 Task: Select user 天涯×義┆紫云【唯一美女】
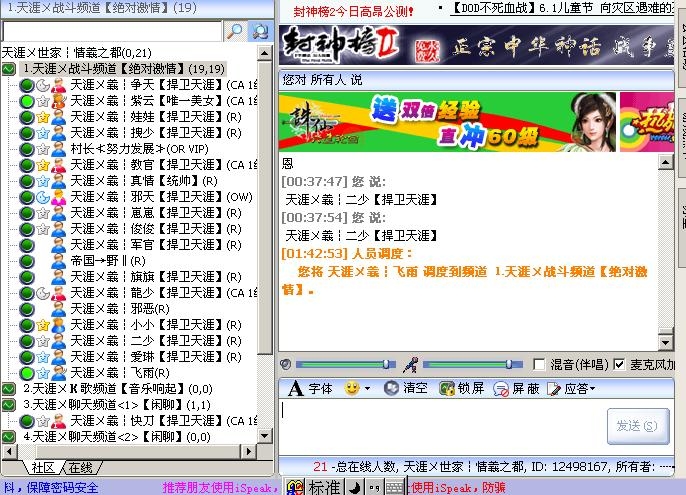pos(164,101)
